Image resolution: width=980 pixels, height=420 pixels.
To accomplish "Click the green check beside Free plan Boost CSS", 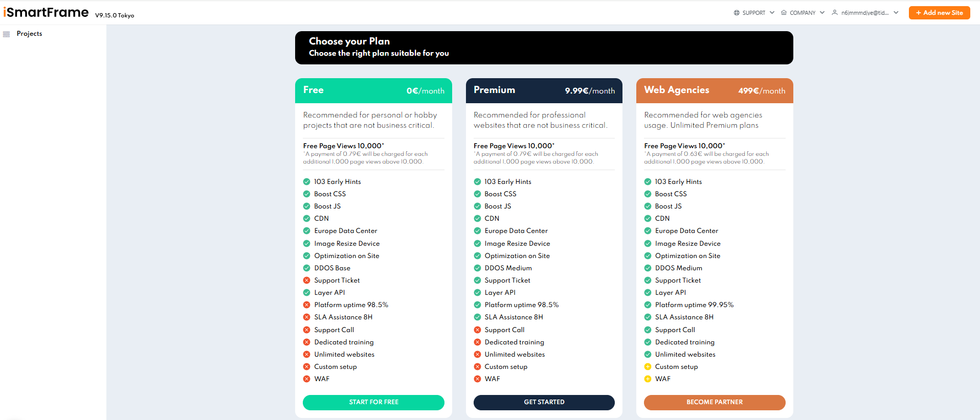I will coord(307,194).
